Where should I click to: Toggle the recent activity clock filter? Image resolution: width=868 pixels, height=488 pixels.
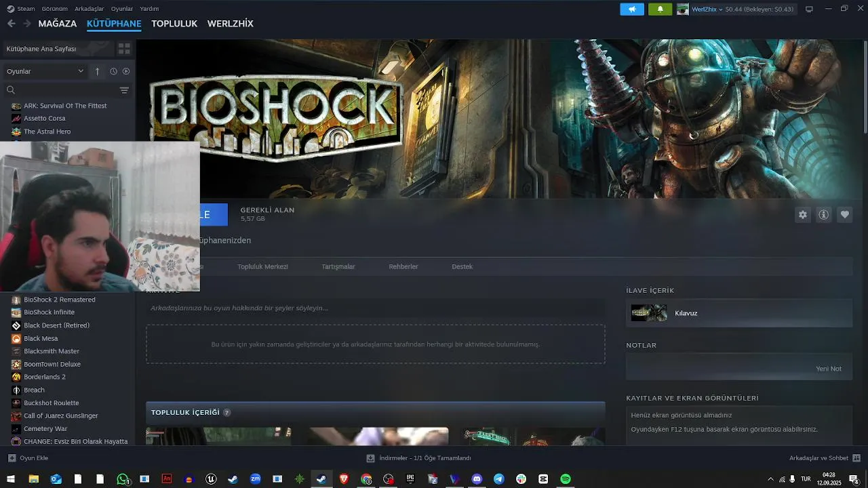tap(113, 71)
